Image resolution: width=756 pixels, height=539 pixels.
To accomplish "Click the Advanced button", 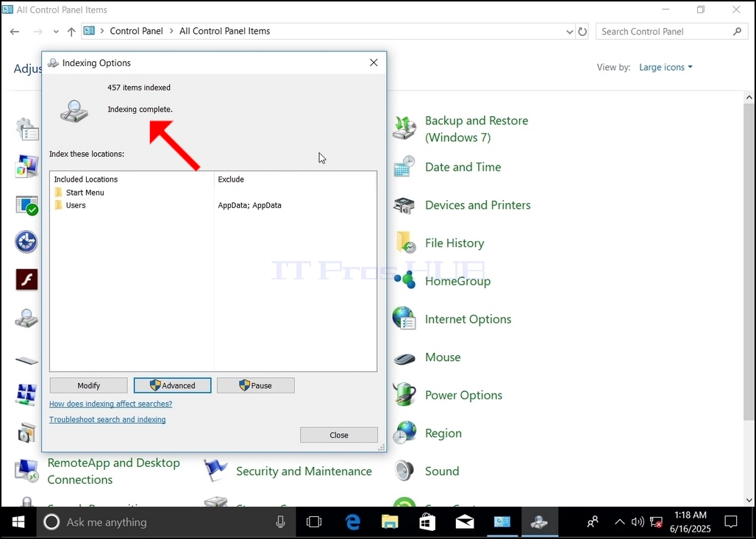I will click(173, 386).
